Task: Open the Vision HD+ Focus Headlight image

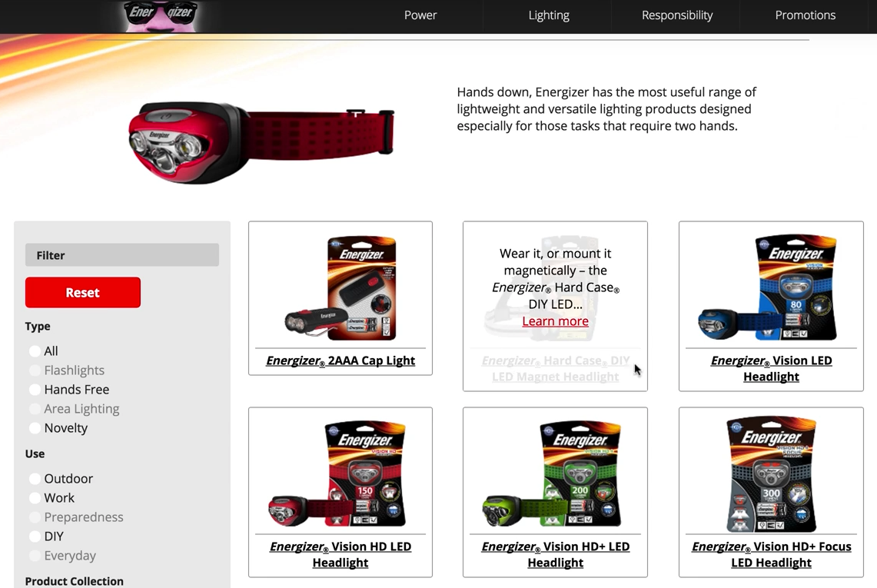Action: click(x=771, y=474)
